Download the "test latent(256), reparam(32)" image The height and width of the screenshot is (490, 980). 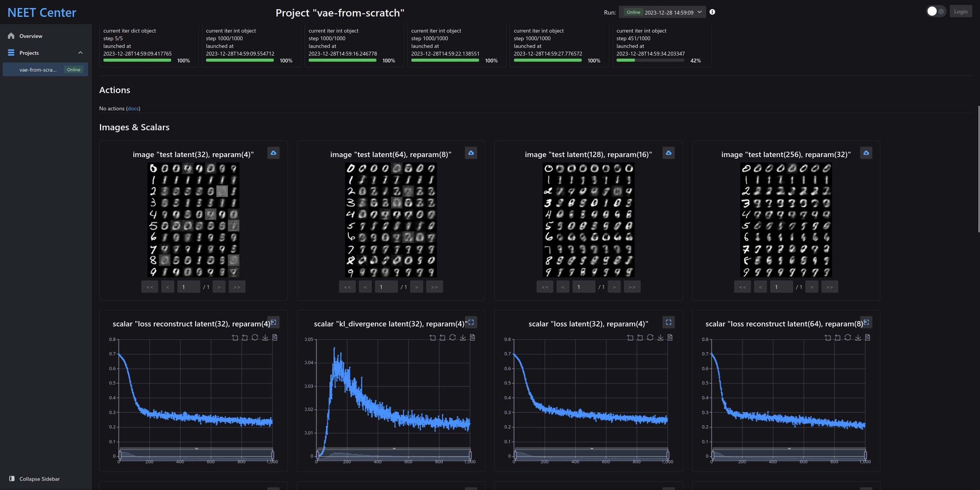pos(866,153)
